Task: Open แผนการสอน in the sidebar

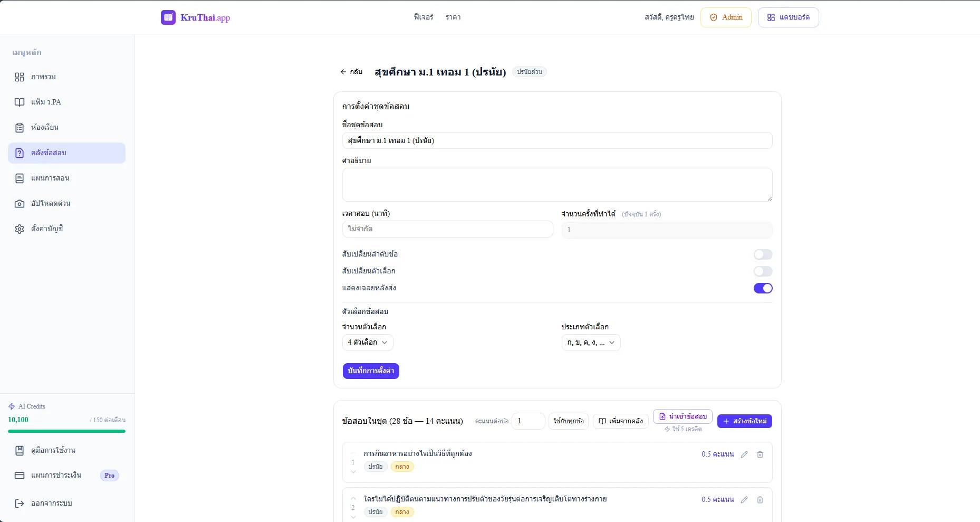Action: click(66, 178)
